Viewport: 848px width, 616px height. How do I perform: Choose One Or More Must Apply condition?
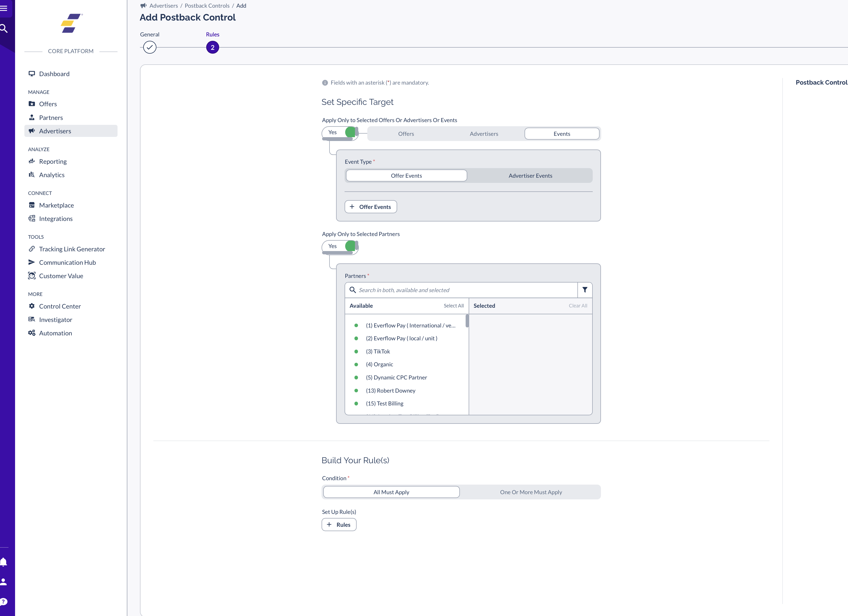[x=531, y=492]
